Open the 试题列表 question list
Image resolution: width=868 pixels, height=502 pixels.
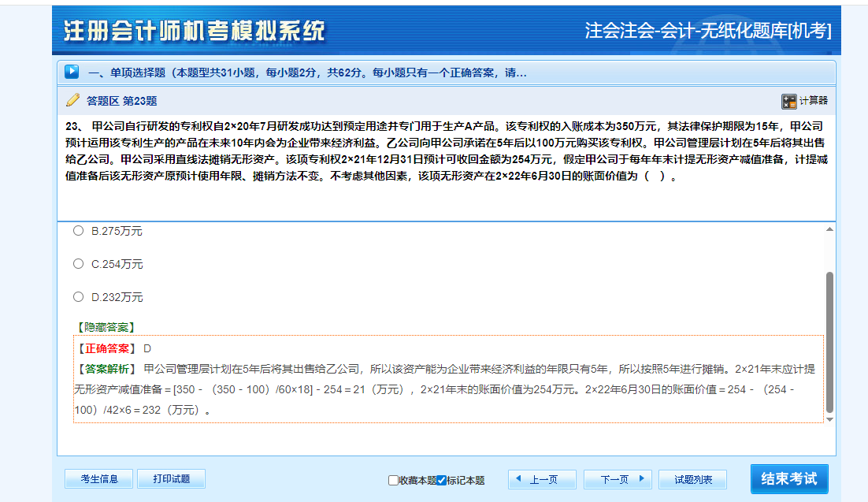click(692, 479)
